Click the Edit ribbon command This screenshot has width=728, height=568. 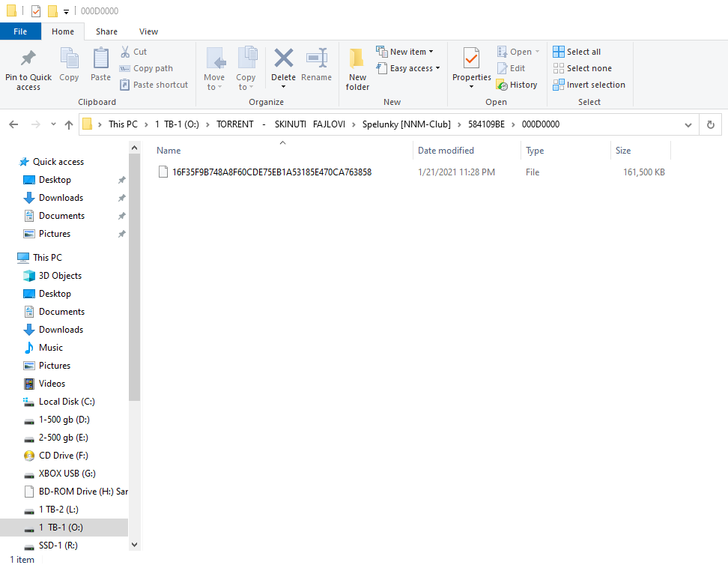click(x=512, y=68)
